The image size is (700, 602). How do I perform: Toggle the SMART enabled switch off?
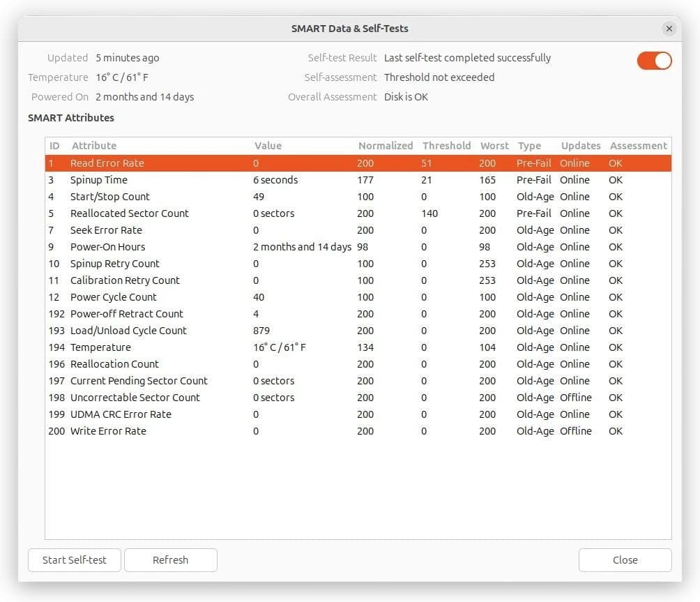(x=654, y=61)
